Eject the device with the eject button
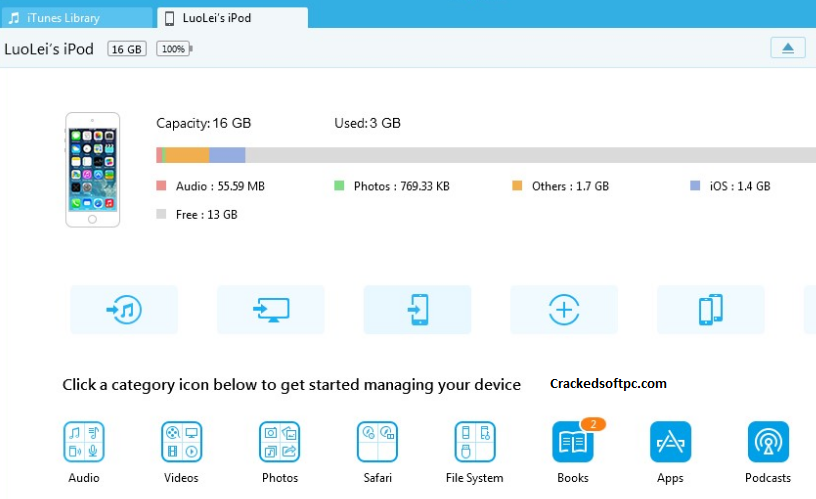Image resolution: width=816 pixels, height=499 pixels. click(x=788, y=48)
